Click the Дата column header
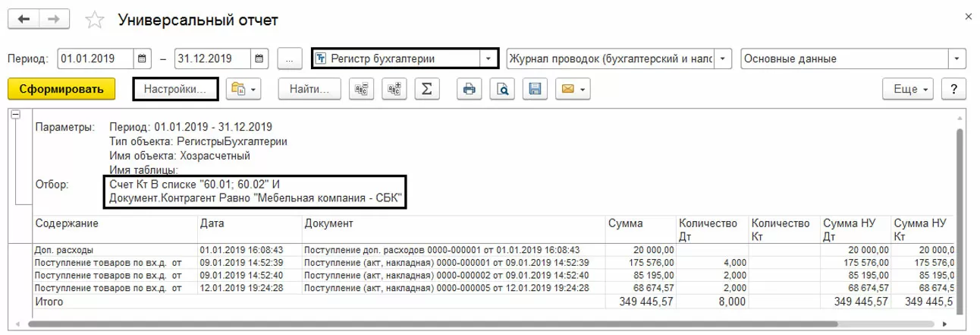The width and height of the screenshot is (980, 335). (250, 229)
